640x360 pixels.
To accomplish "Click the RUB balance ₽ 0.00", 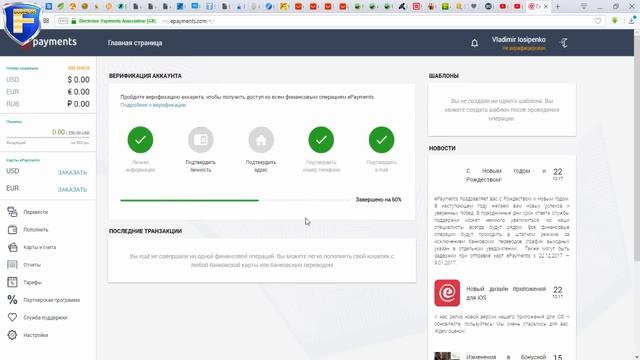I will (78, 104).
